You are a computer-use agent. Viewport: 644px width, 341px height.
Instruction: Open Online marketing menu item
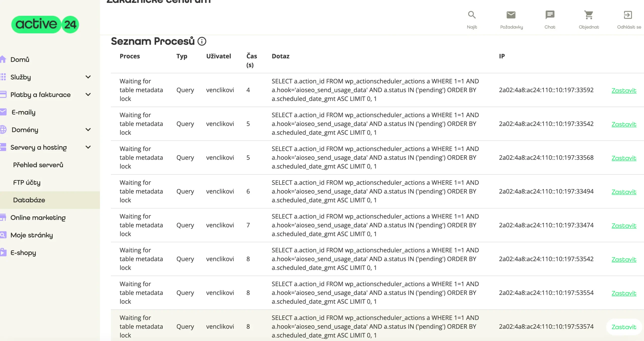point(38,218)
